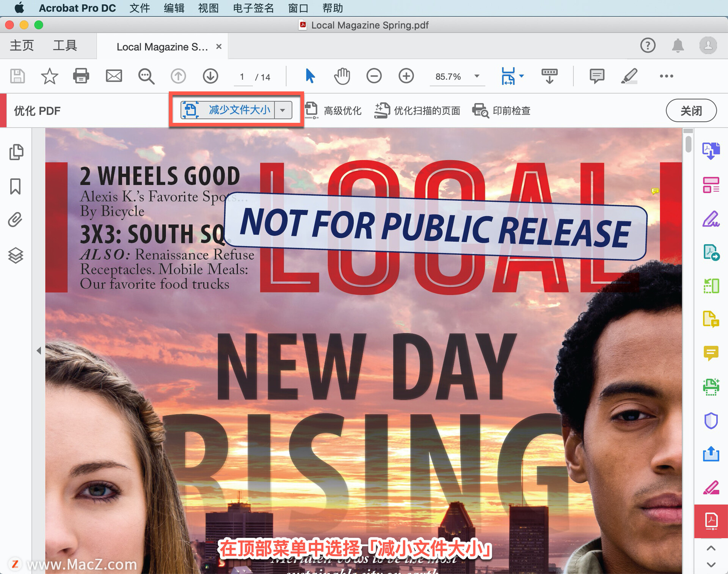The image size is (728, 574).
Task: Click the page number input field
Action: pos(242,77)
